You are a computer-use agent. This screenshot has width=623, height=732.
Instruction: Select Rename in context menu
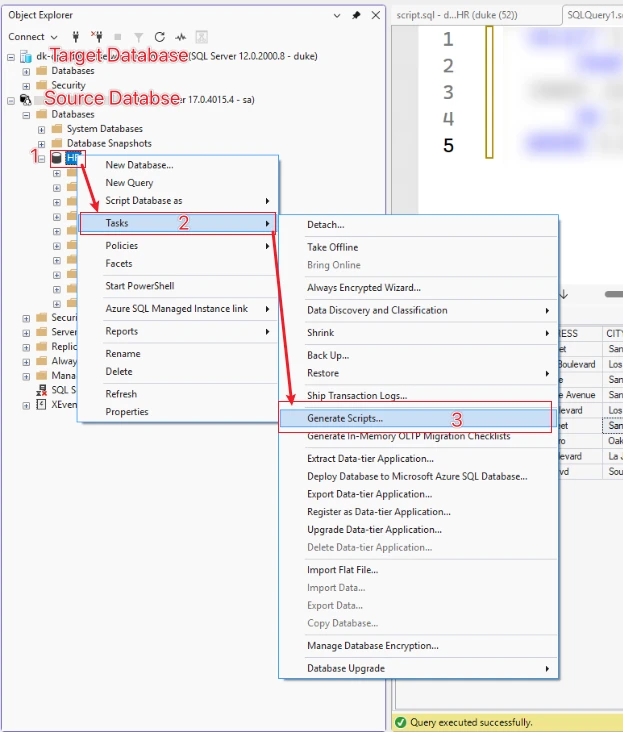pos(177,353)
